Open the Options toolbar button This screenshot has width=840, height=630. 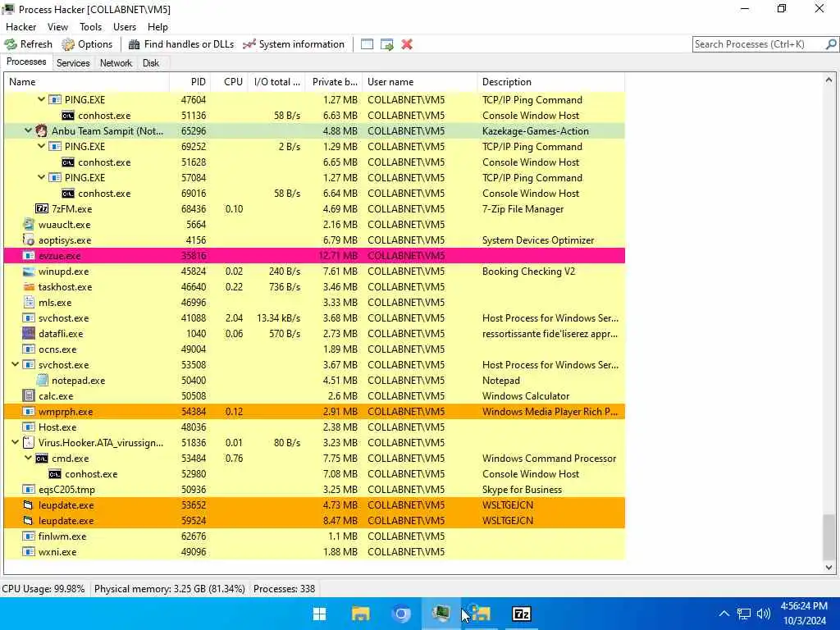pos(87,44)
